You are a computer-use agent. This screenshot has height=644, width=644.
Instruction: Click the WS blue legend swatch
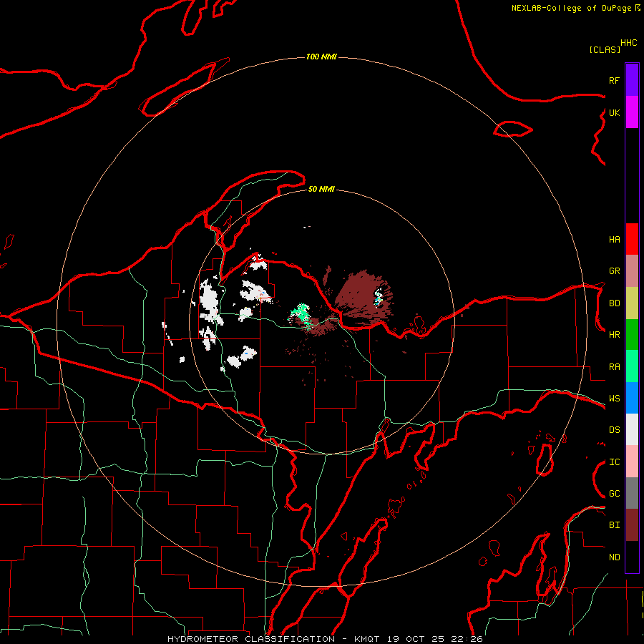(632, 398)
